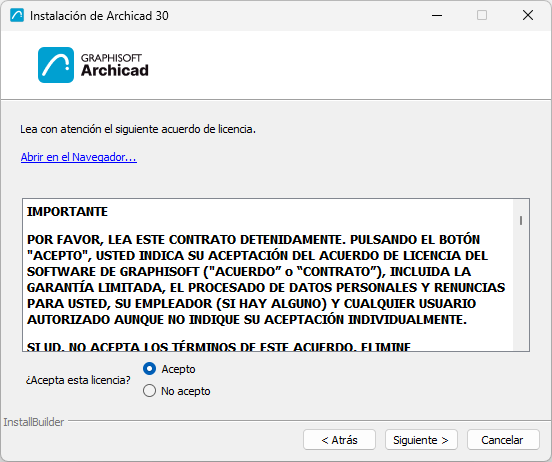The height and width of the screenshot is (462, 552).
Task: Open the Abrir en el Navegador link
Action: coord(79,157)
